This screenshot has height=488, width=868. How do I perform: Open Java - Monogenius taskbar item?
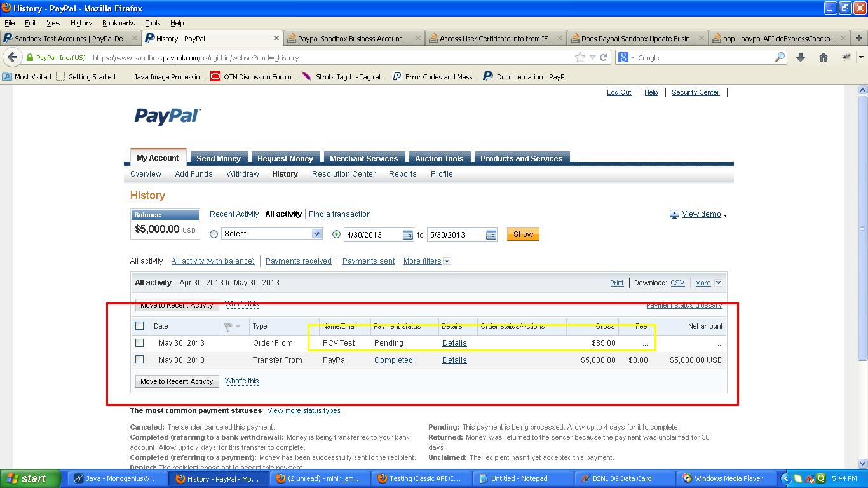click(116, 478)
